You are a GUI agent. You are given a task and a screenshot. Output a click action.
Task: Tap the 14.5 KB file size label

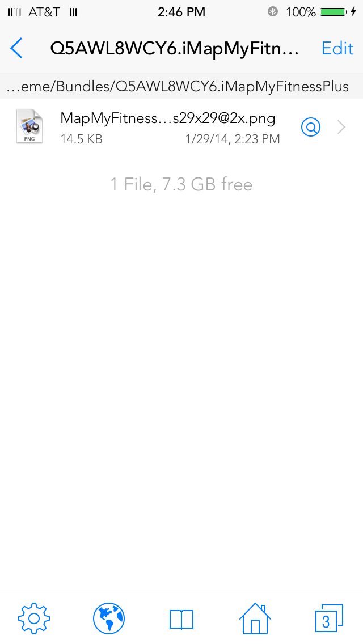[81, 139]
